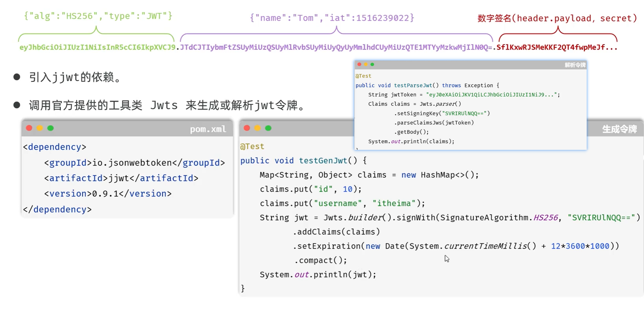
Task: Click the closing </dependency> tag
Action: click(57, 209)
